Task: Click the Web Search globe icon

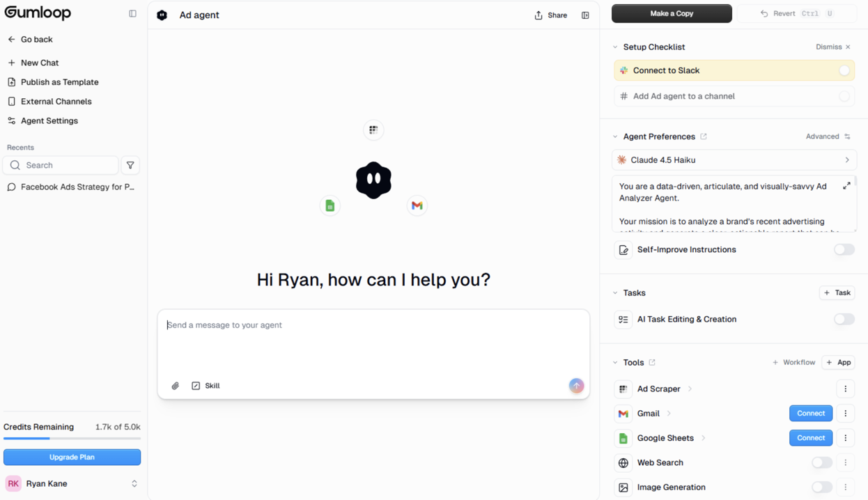Action: pos(623,463)
